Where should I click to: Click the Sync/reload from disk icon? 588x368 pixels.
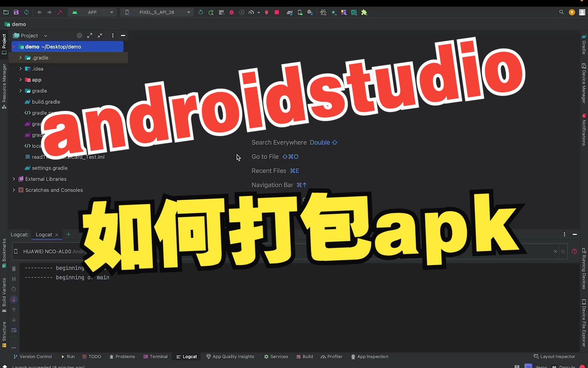click(27, 12)
